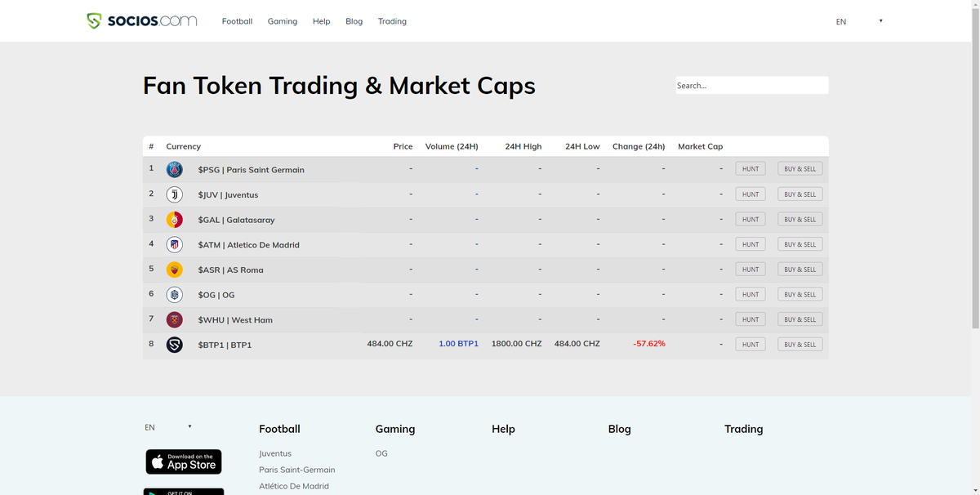Click the -57.62% change value
The image size is (980, 495).
point(649,344)
